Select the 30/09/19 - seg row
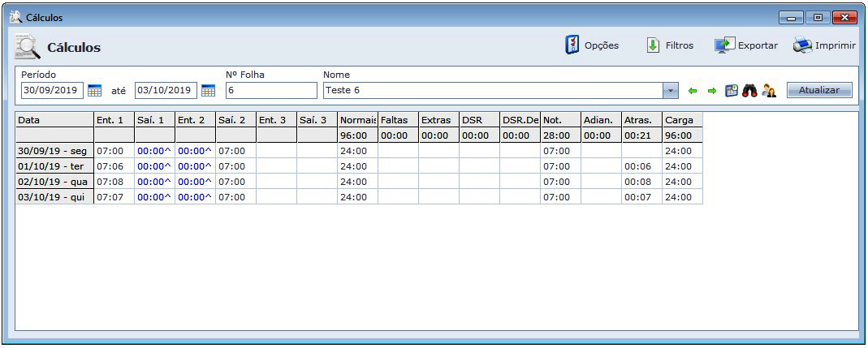This screenshot has height=348, width=868. [54, 151]
